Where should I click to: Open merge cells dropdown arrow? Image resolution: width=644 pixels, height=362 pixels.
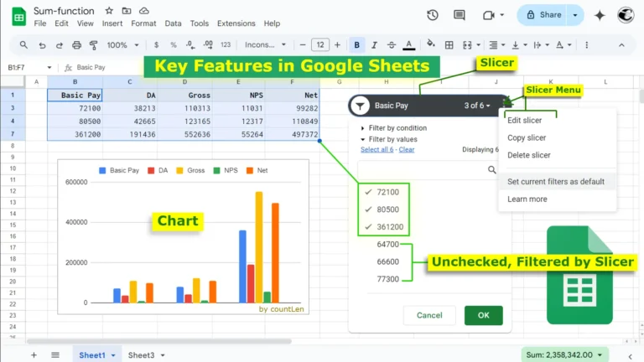(x=479, y=45)
